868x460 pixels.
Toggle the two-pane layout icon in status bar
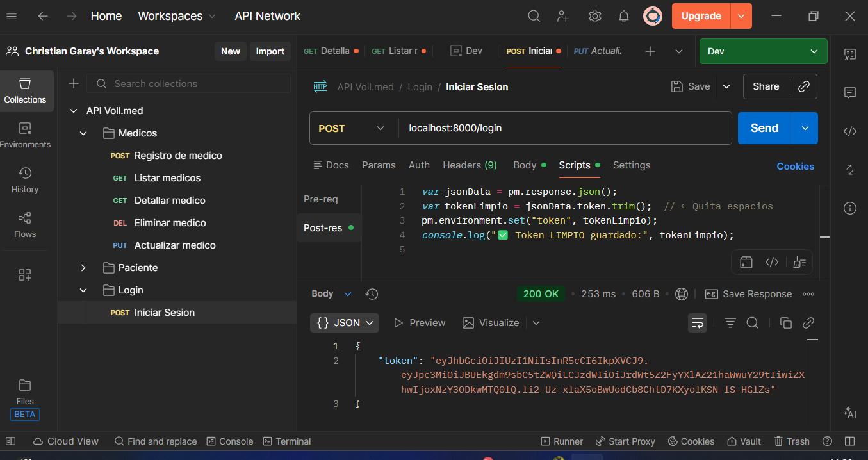[x=849, y=441]
